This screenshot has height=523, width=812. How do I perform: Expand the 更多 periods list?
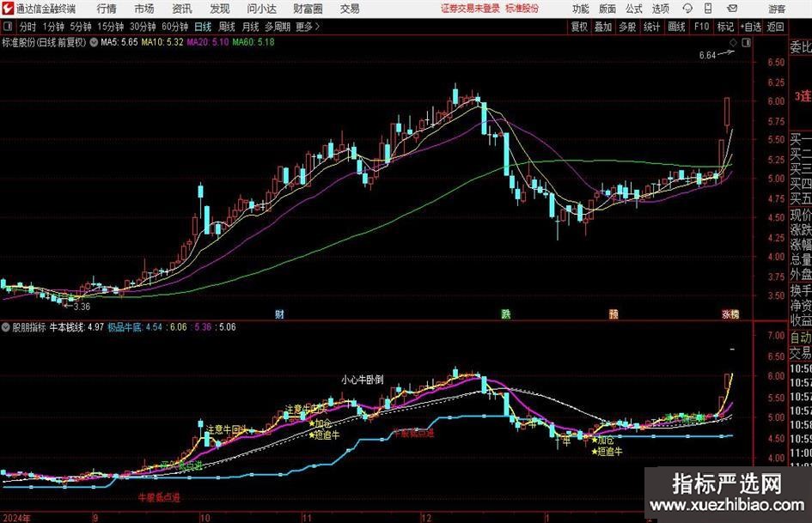[308, 27]
